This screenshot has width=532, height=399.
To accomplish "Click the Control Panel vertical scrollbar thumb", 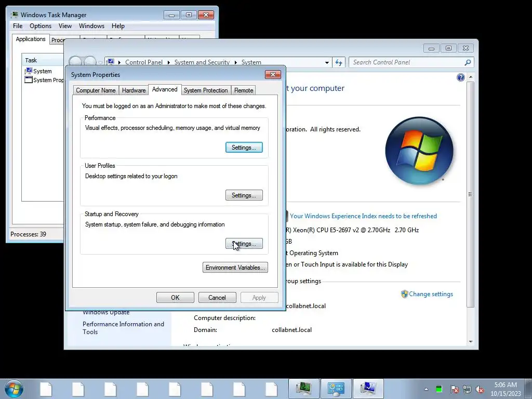I will pos(470,194).
